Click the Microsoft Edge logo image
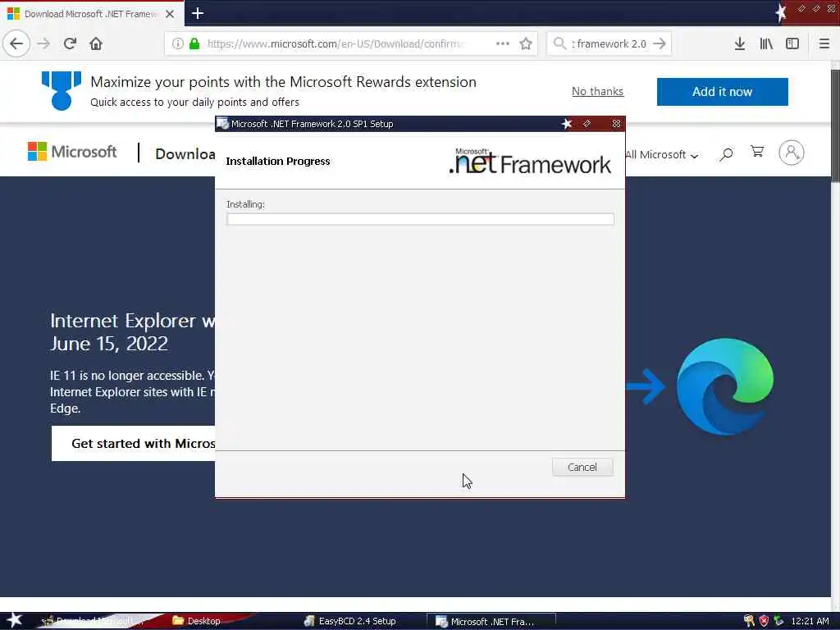The image size is (840, 630). [725, 386]
